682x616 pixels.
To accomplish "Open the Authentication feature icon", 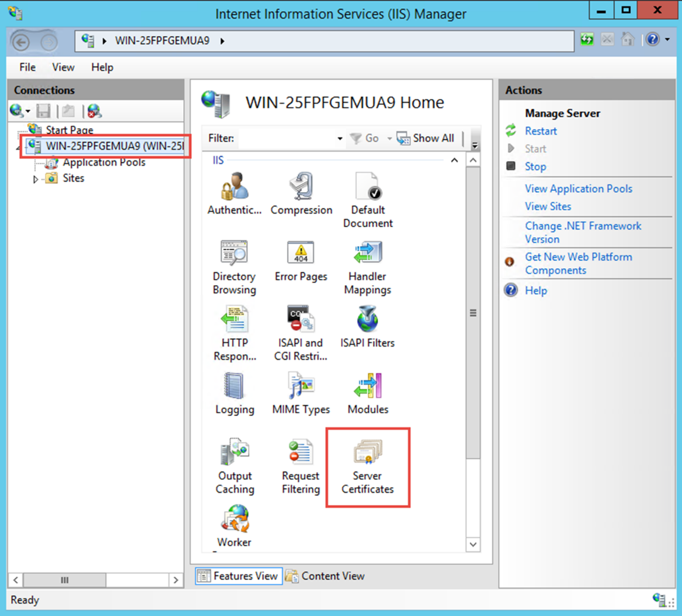I will click(x=234, y=194).
